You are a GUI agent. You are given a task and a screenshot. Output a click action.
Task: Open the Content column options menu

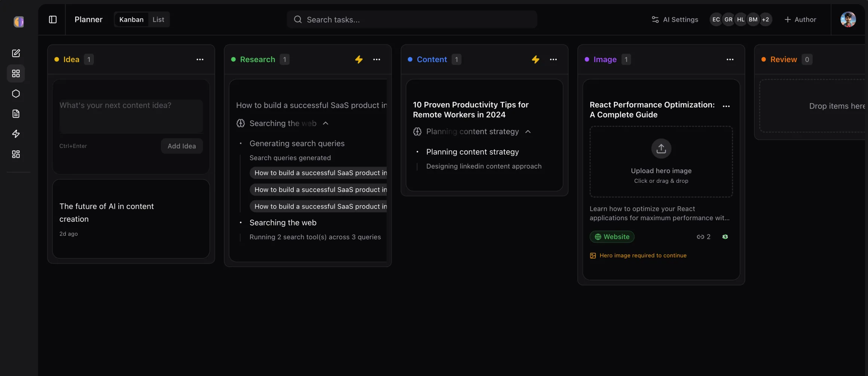tap(553, 60)
